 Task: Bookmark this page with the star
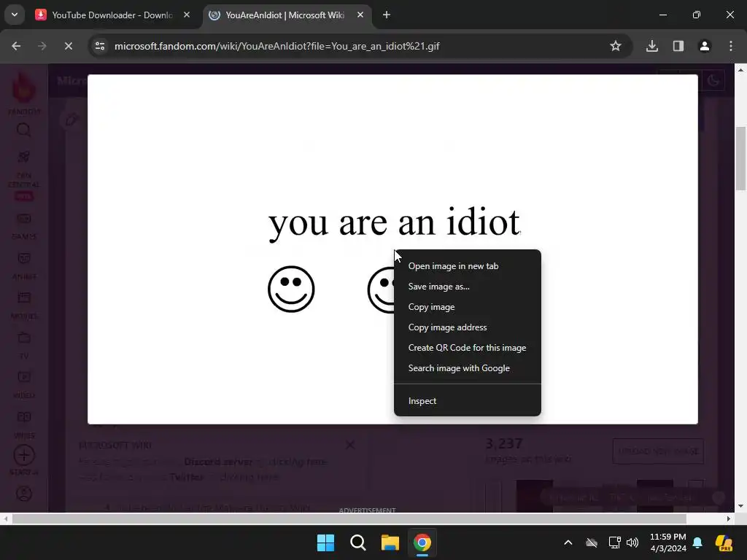(616, 46)
